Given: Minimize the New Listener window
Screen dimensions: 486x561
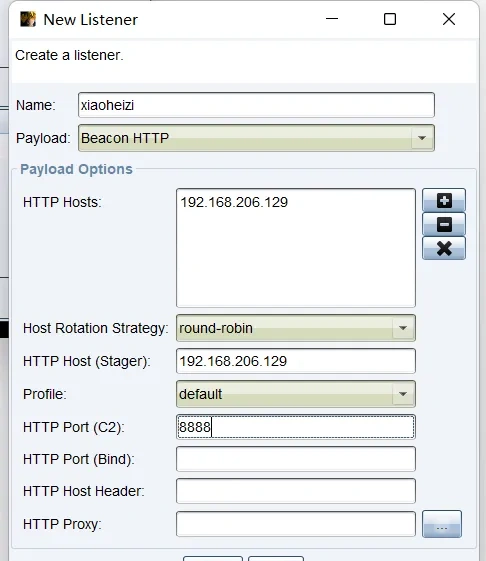Looking at the screenshot, I should pos(332,19).
